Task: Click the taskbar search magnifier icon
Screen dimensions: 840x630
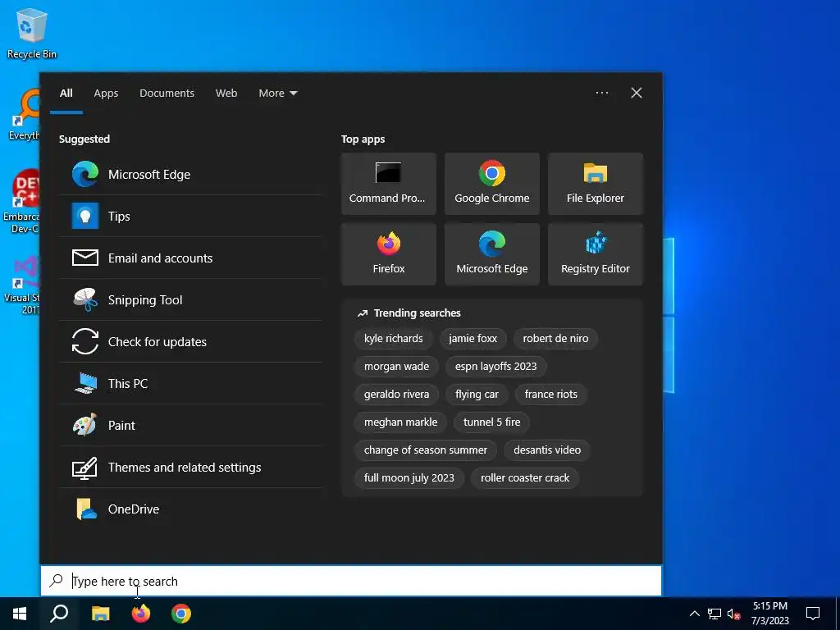Action: (x=59, y=614)
